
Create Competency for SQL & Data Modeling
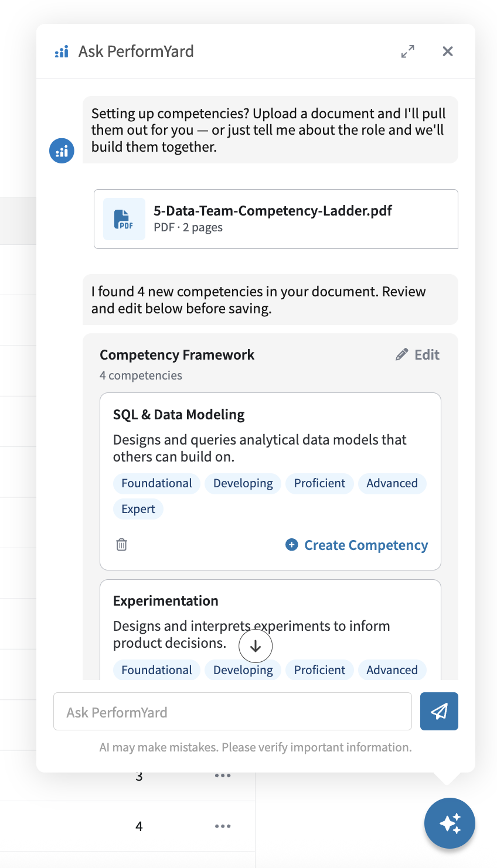pos(356,545)
